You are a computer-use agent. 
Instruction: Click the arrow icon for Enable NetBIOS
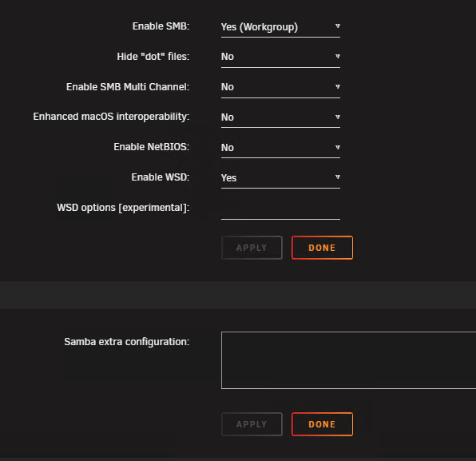(x=338, y=147)
